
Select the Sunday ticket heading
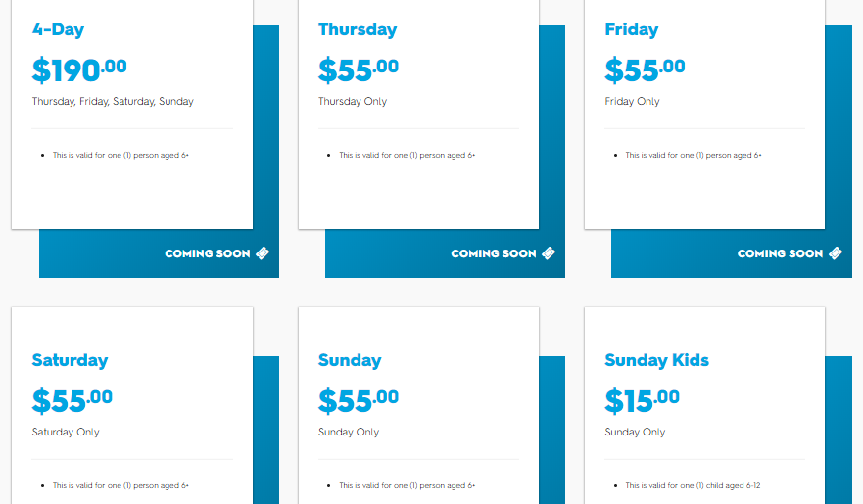(x=350, y=360)
